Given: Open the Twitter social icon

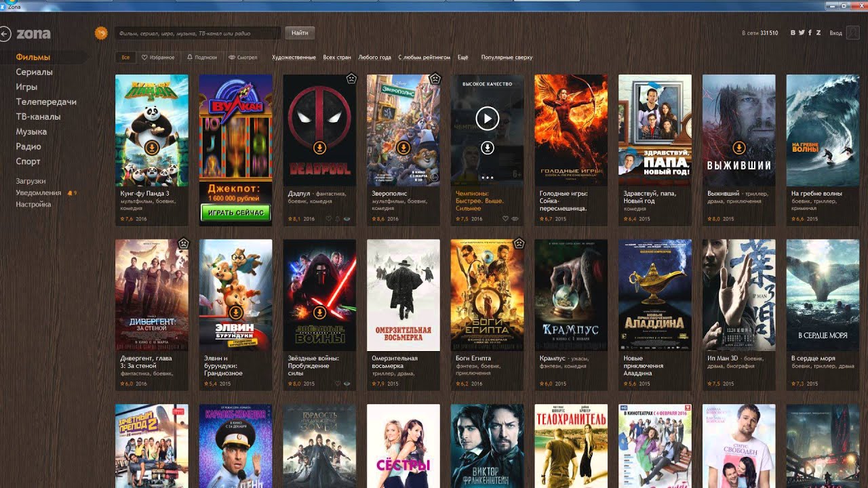Looking at the screenshot, I should pyautogui.click(x=802, y=33).
